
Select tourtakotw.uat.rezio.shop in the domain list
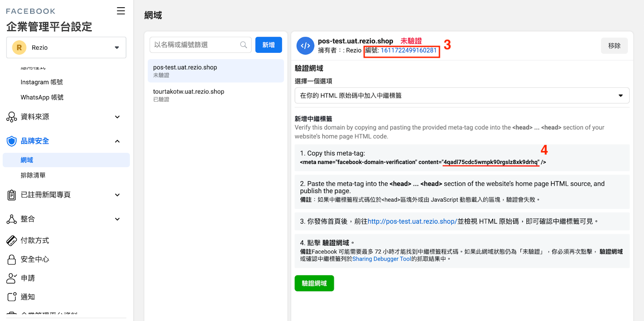[x=216, y=95]
